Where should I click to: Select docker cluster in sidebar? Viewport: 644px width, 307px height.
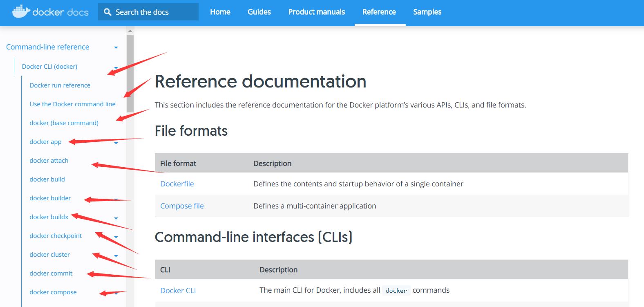(x=49, y=254)
